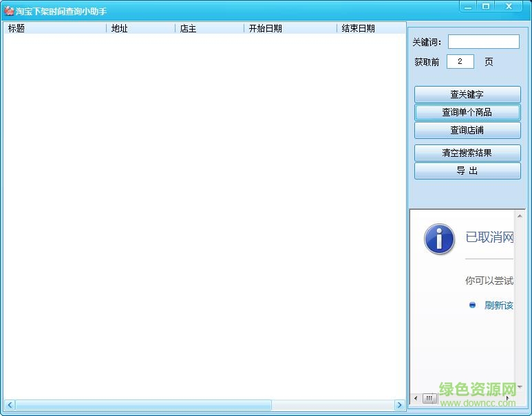Image resolution: width=532 pixels, height=416 pixels.
Task: Click the 导出 export button
Action: coord(467,171)
